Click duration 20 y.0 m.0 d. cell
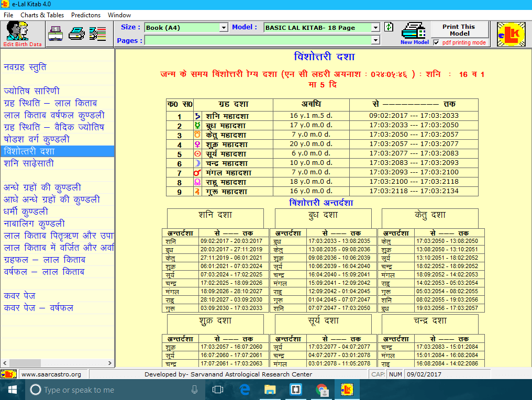This screenshot has width=532, height=400. (x=311, y=144)
